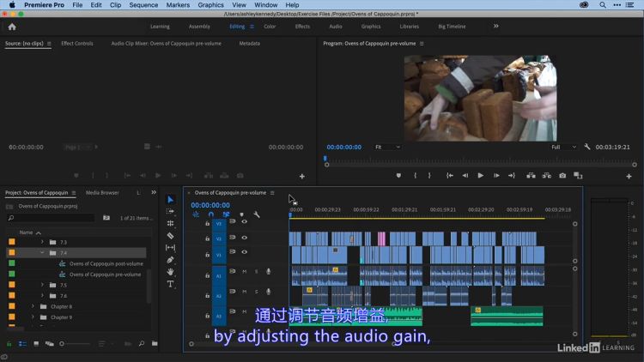Click the Lift button
The width and height of the screenshot is (644, 362).
[x=531, y=175]
